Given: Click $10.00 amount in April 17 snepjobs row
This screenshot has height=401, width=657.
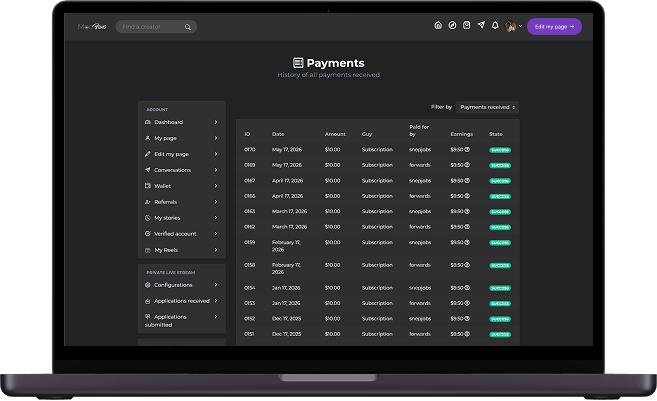Looking at the screenshot, I should (x=332, y=181).
